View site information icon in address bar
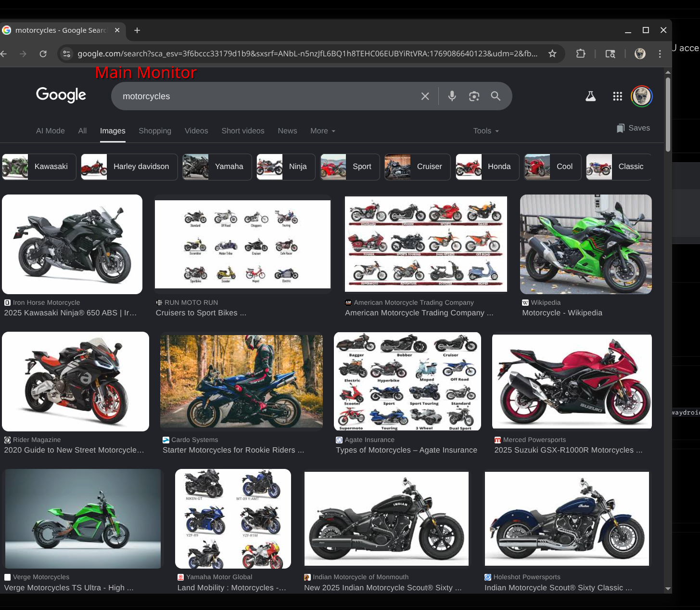The width and height of the screenshot is (700, 610). coord(67,53)
